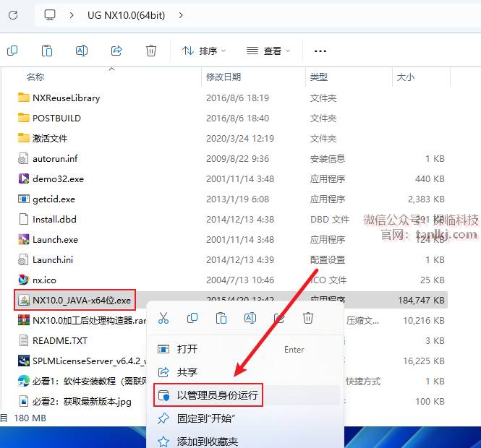Image resolution: width=481 pixels, height=448 pixels.
Task: Select README.TXT file
Action: coord(60,341)
